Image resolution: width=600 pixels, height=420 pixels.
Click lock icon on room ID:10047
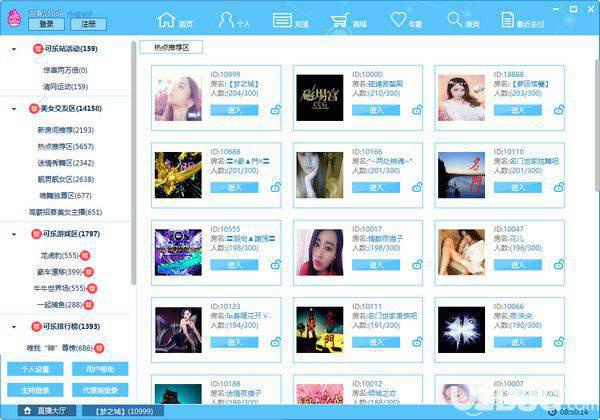pos(559,265)
